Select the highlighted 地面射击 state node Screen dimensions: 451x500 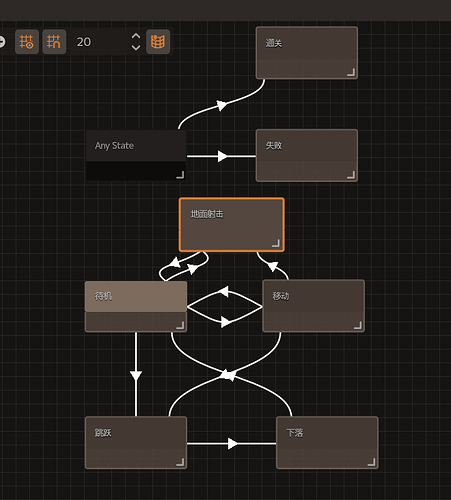pyautogui.click(x=232, y=224)
